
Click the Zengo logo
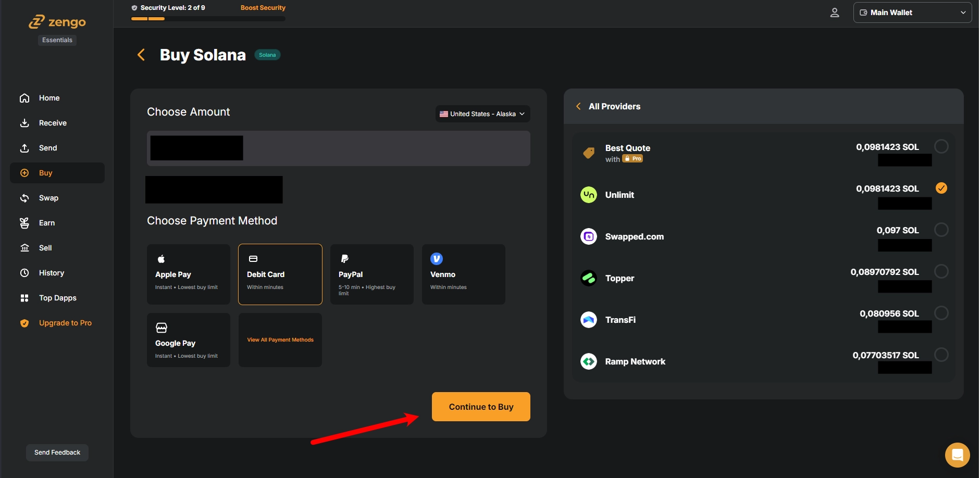[57, 22]
